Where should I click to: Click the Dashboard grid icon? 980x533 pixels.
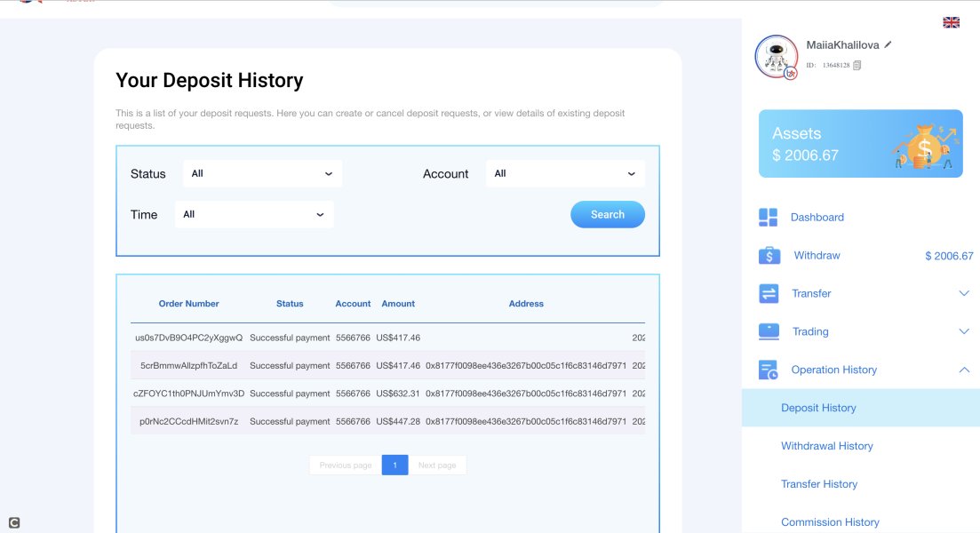coord(769,217)
